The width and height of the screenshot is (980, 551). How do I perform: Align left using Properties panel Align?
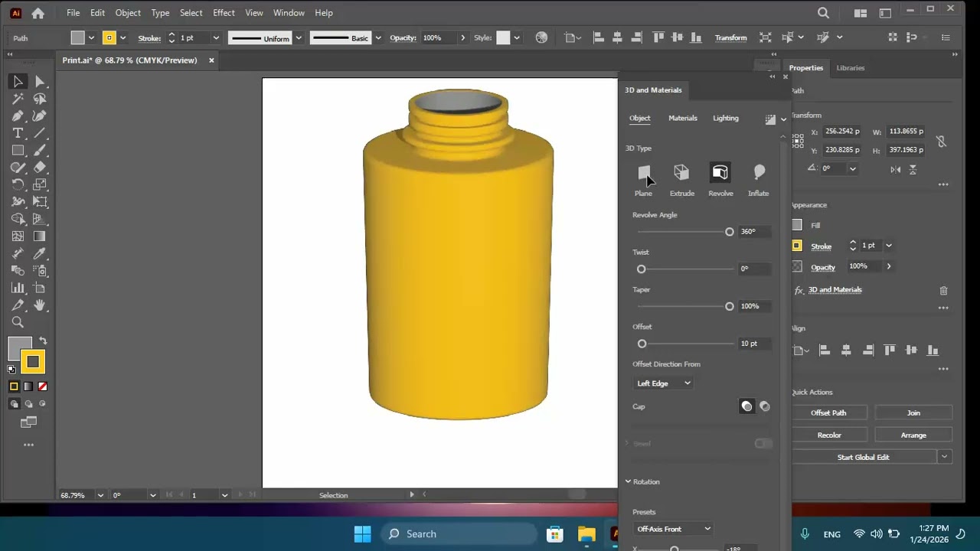825,350
